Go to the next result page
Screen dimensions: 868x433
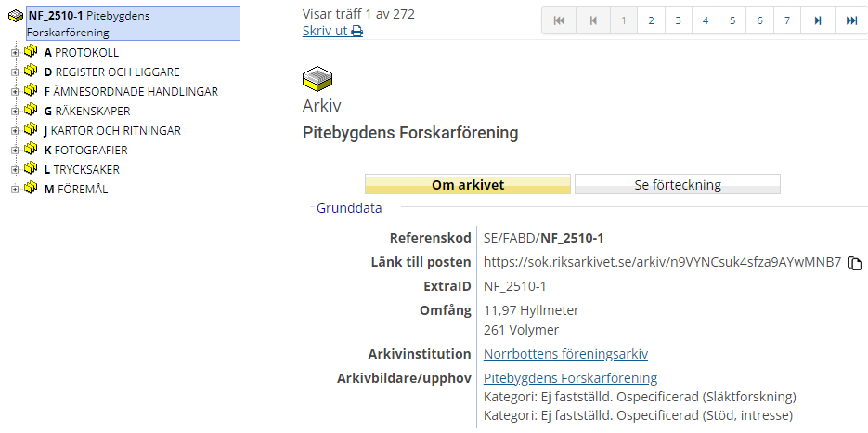[817, 20]
